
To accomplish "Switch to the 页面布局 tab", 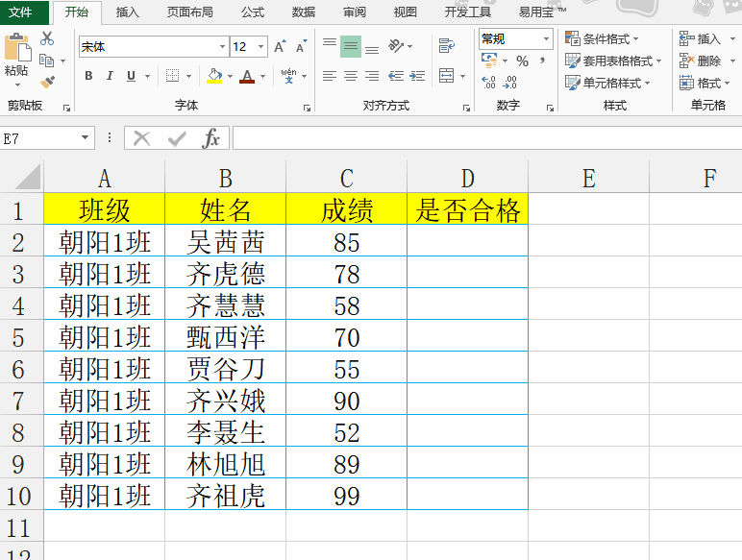I will 189,12.
